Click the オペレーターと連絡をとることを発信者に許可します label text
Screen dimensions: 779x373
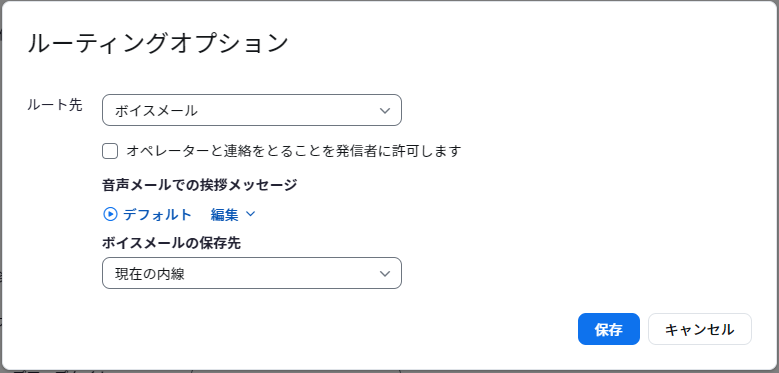(294, 151)
